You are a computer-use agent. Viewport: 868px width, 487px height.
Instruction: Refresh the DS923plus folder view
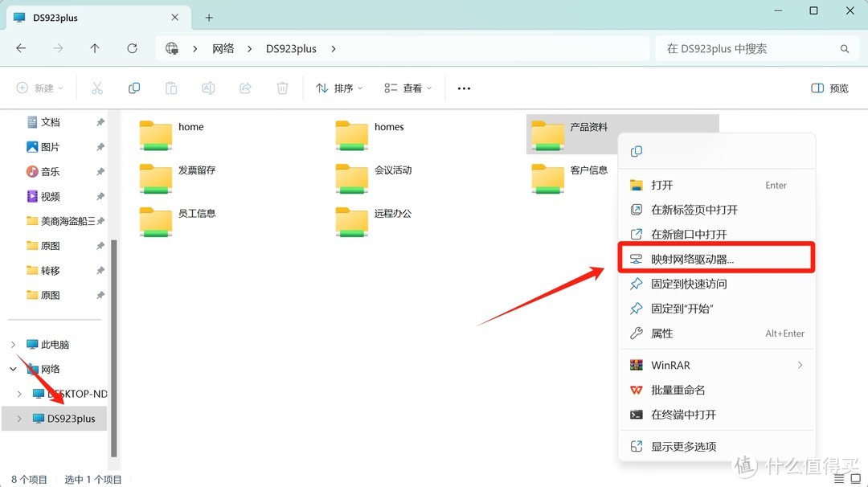[x=132, y=48]
